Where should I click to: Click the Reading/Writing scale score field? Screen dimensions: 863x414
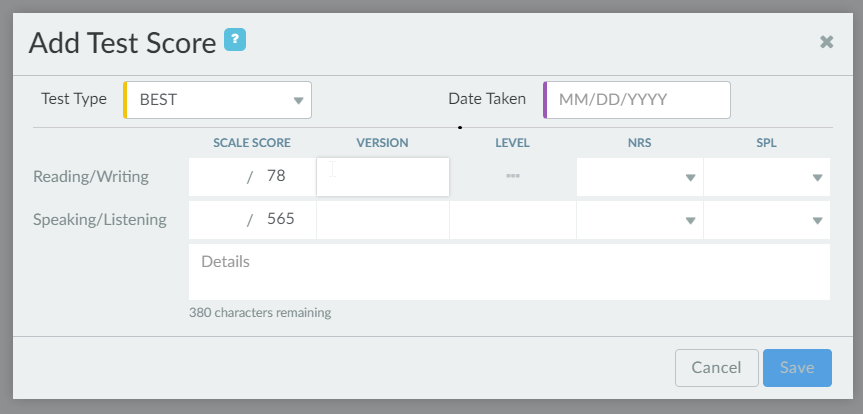click(x=221, y=177)
